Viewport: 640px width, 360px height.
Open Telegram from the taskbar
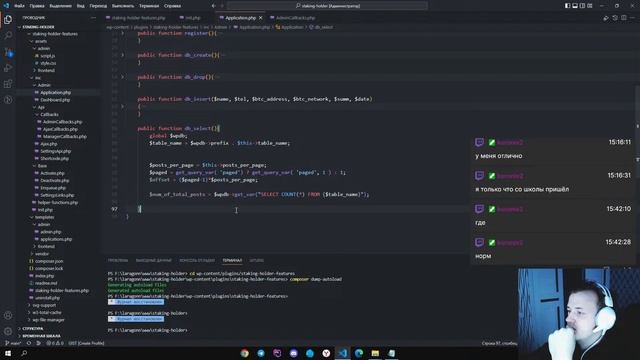261,353
